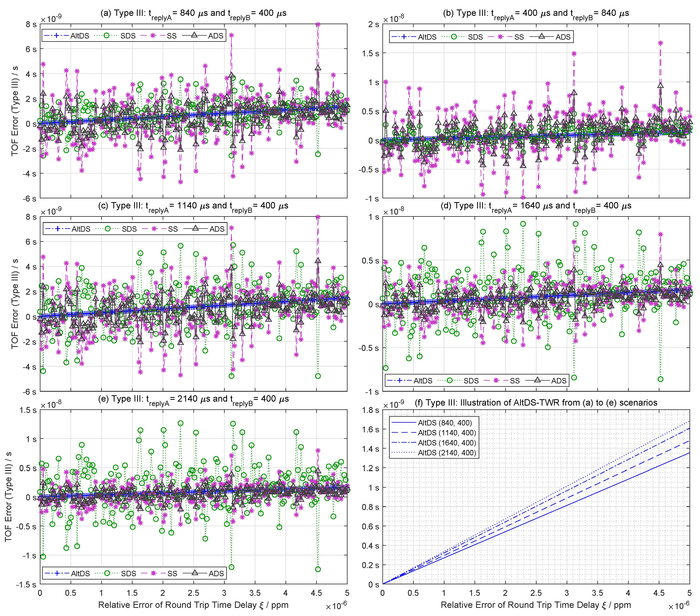The image size is (700, 616).
Task: Click title of plot (e) with treplyA = 2140 µs
Action: pos(194,400)
